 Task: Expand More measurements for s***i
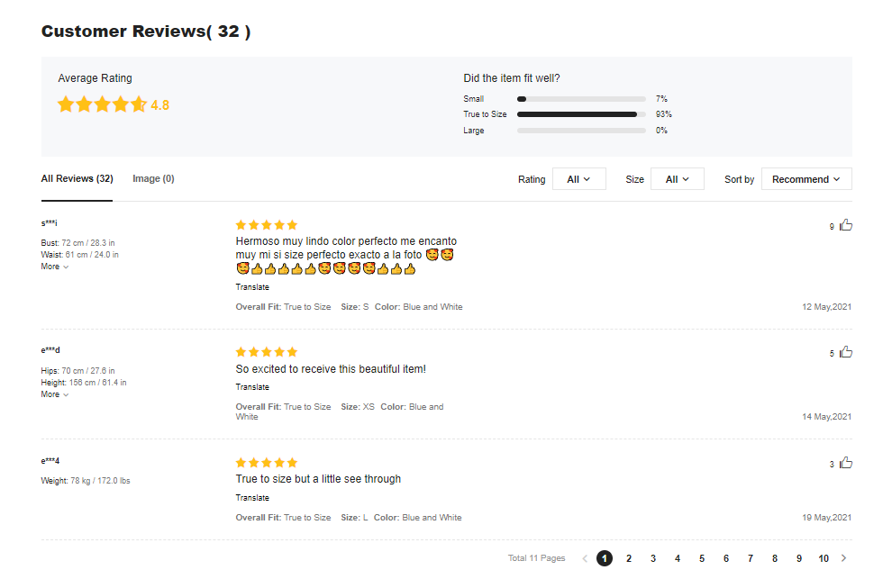(x=54, y=267)
